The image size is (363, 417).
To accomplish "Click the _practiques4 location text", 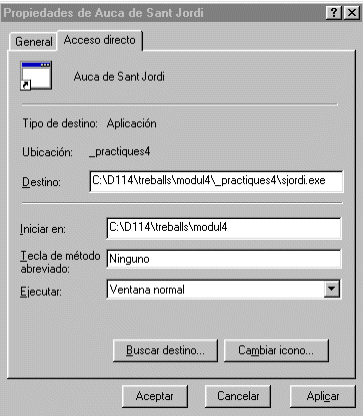I will point(120,152).
